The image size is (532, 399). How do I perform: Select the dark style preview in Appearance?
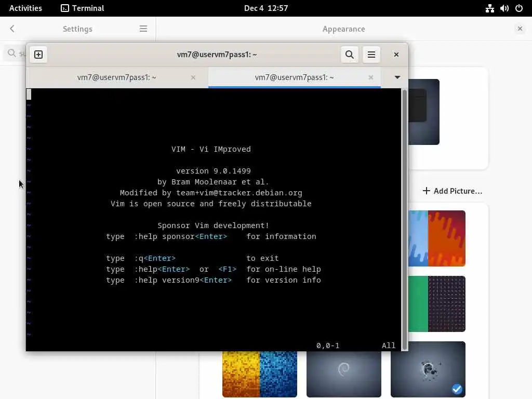(x=424, y=112)
